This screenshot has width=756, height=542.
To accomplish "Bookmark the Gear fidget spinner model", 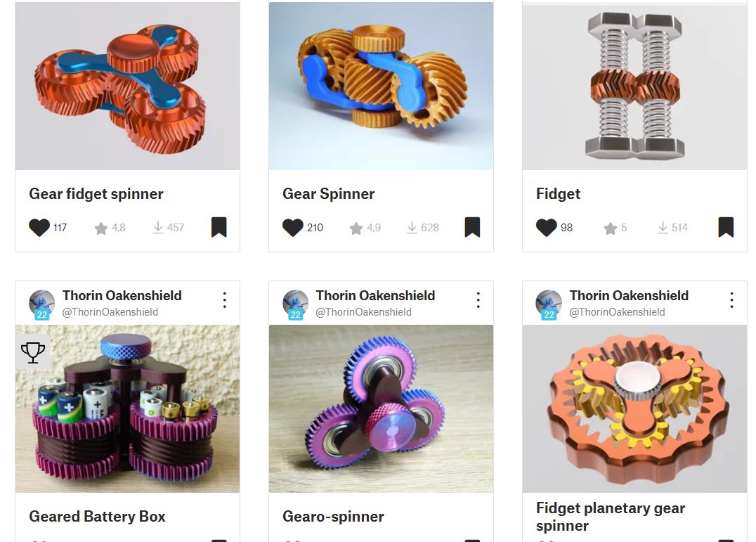I will click(219, 227).
